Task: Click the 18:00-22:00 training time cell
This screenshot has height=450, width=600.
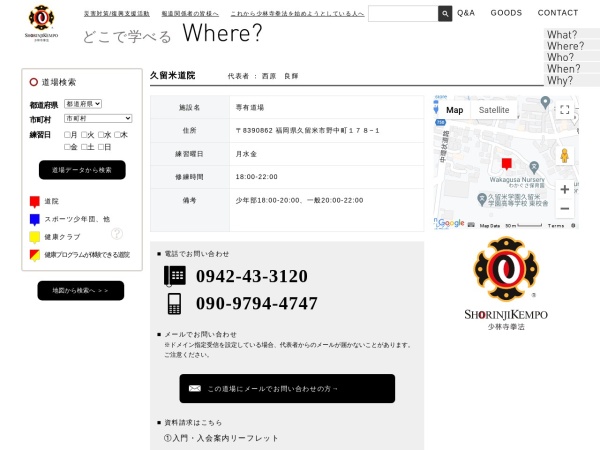Action: click(x=327, y=177)
